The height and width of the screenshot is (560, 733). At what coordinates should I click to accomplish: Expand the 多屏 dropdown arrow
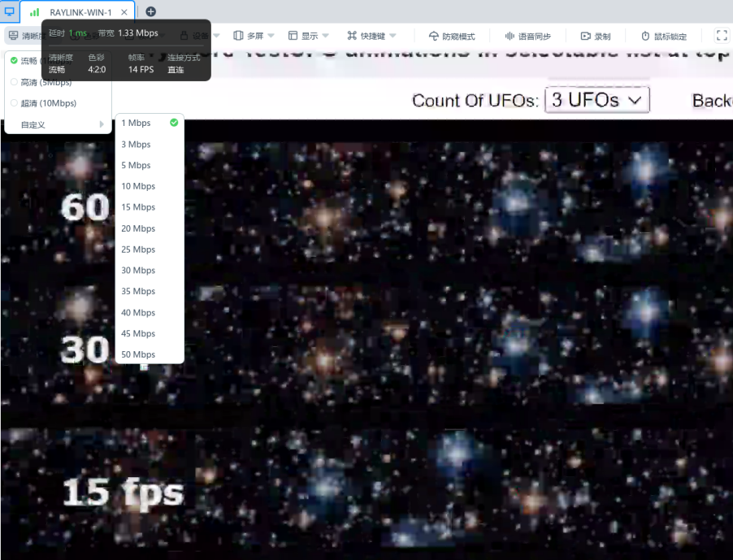point(271,36)
